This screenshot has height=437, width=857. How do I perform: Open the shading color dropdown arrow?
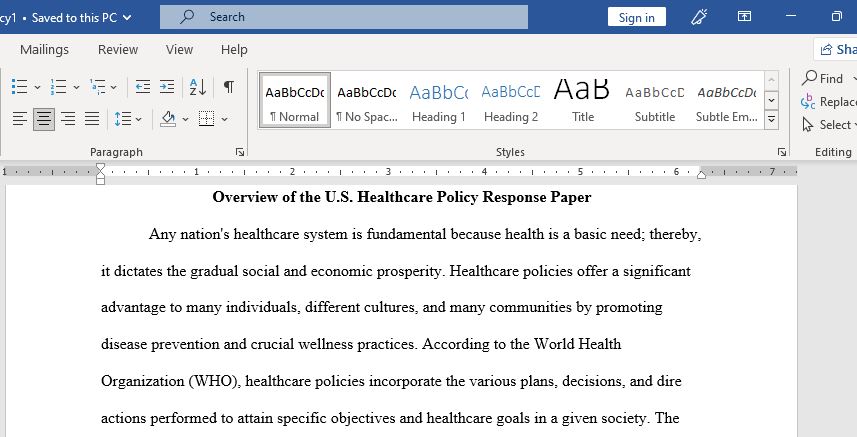click(185, 119)
